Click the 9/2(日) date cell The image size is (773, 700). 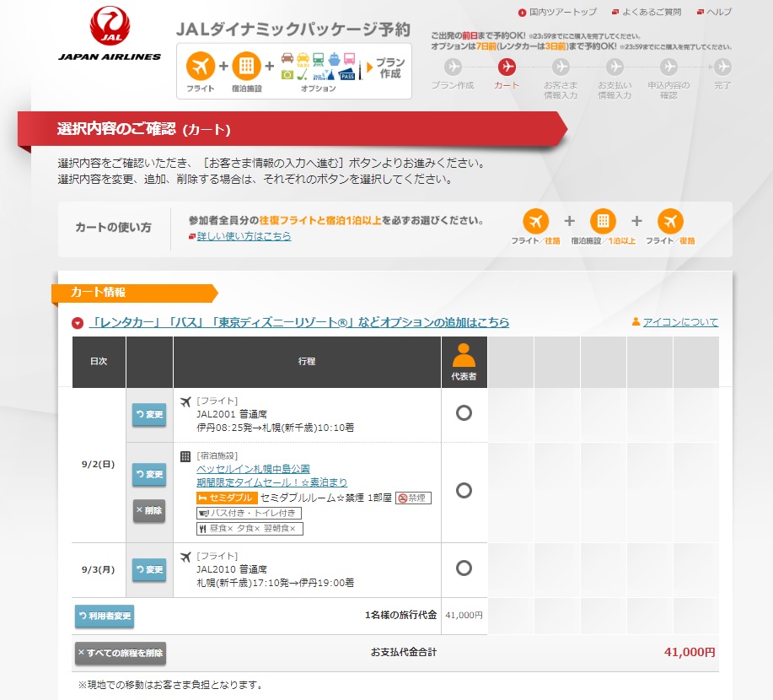(98, 465)
